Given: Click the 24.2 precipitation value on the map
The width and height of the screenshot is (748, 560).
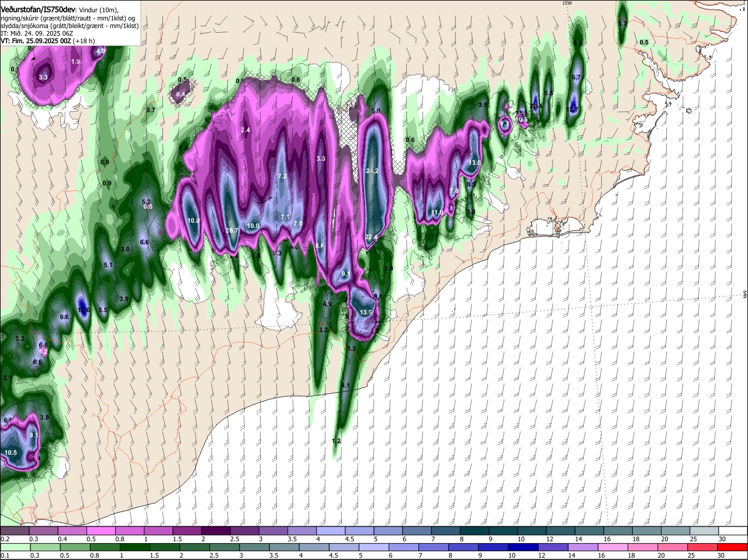Looking at the screenshot, I should (372, 171).
